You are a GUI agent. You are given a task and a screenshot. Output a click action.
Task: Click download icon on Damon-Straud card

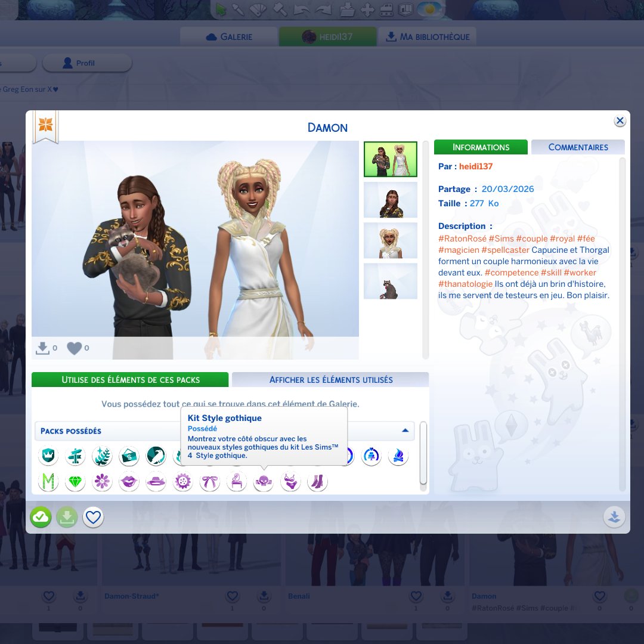coord(264,596)
